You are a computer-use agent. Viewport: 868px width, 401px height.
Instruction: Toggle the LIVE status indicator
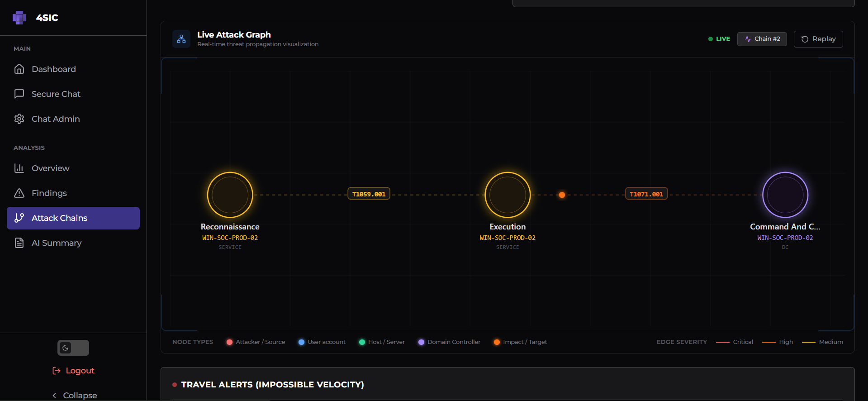click(x=719, y=39)
